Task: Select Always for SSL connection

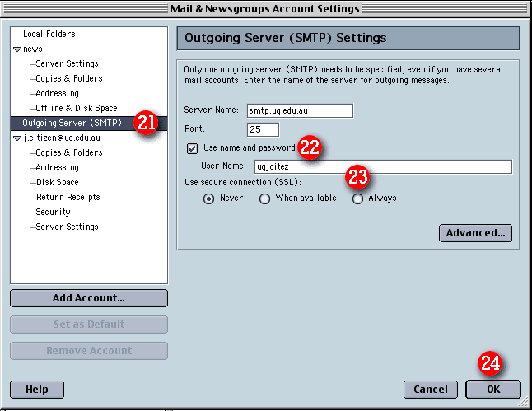Action: point(357,198)
